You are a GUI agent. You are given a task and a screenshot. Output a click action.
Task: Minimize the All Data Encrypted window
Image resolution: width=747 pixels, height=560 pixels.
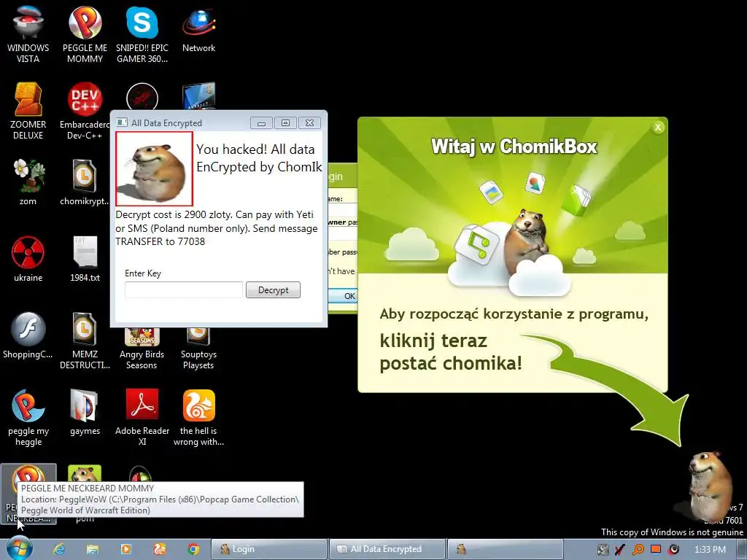[261, 123]
